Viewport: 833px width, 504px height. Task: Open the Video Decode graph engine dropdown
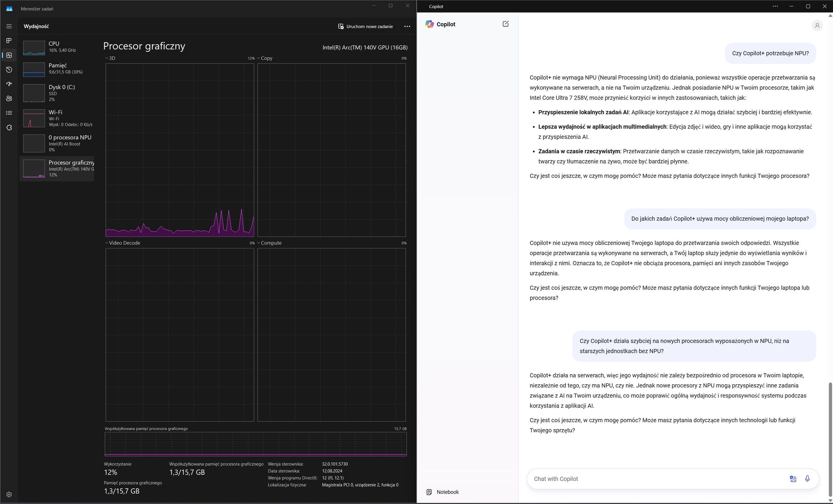(x=123, y=243)
